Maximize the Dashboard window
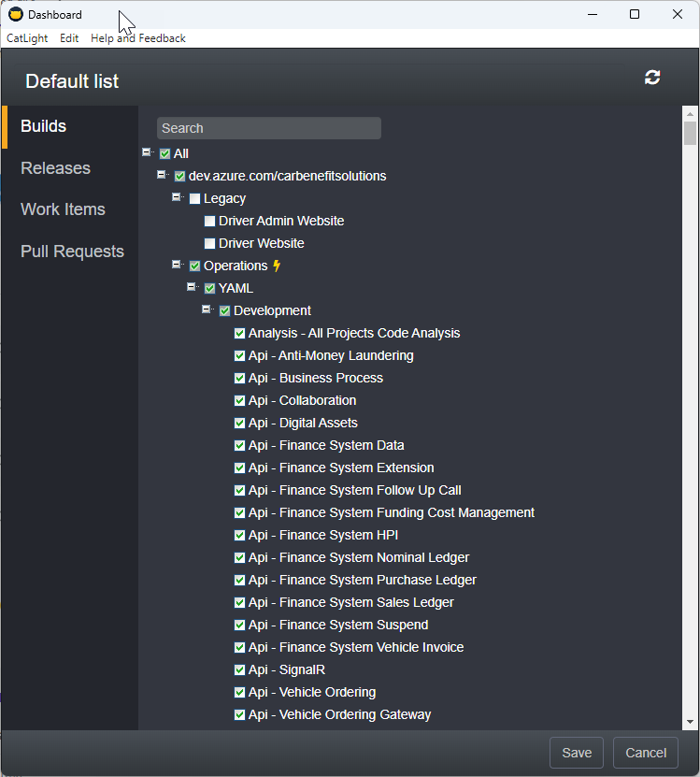700x777 pixels. (635, 14)
